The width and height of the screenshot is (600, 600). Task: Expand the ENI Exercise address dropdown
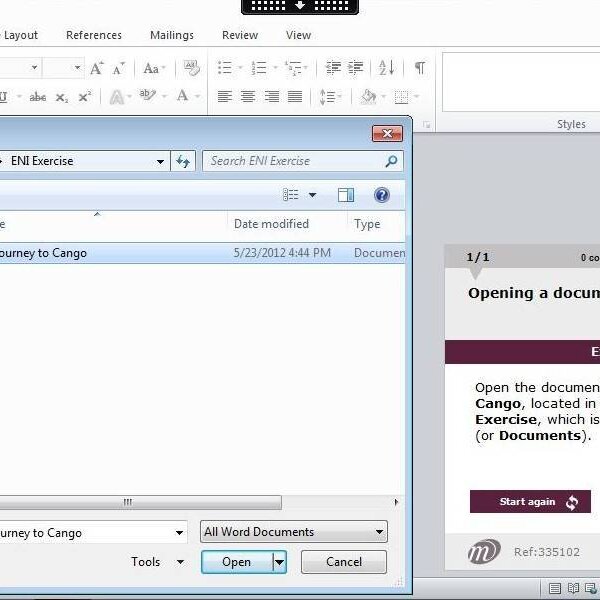point(160,161)
